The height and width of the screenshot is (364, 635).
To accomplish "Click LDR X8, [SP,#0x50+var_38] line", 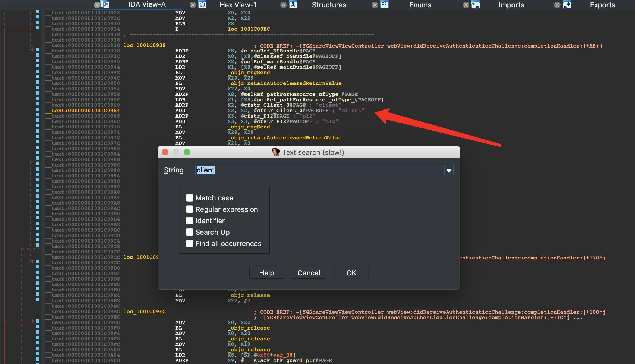I will tap(235, 355).
